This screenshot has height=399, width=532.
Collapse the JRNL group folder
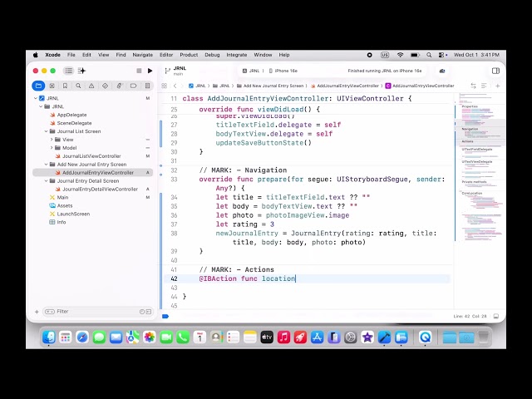click(x=41, y=106)
